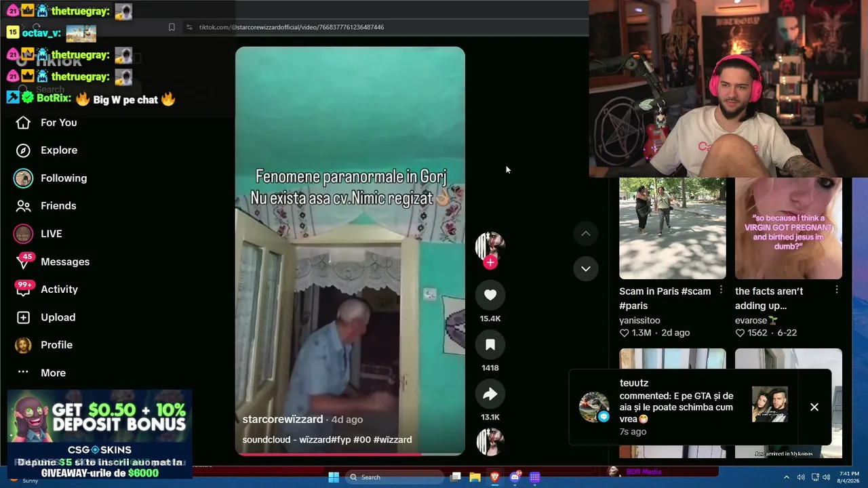Image resolution: width=868 pixels, height=488 pixels.
Task: Click the More three-dots icon in sidebar
Action: point(23,372)
